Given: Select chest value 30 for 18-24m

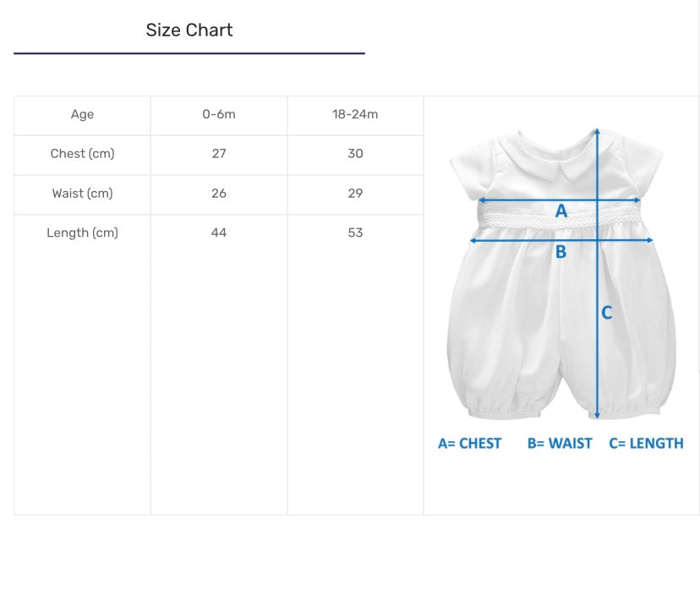Looking at the screenshot, I should pyautogui.click(x=355, y=154).
